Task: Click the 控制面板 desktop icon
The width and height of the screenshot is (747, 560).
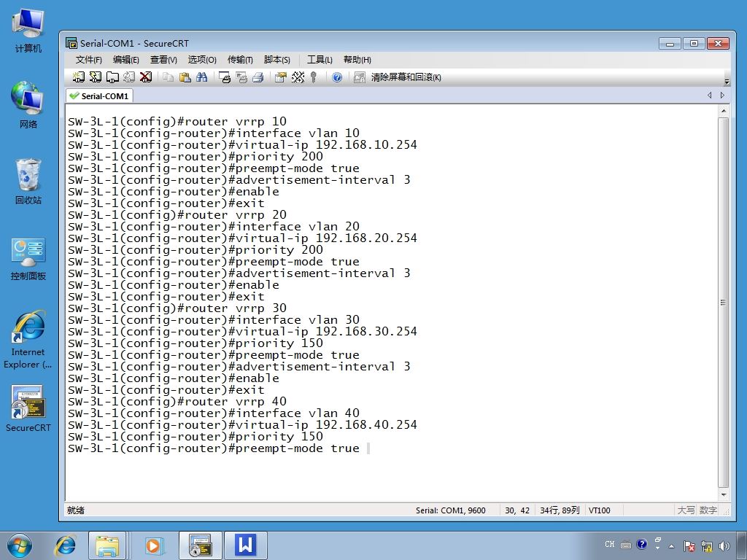Action: pyautogui.click(x=28, y=259)
